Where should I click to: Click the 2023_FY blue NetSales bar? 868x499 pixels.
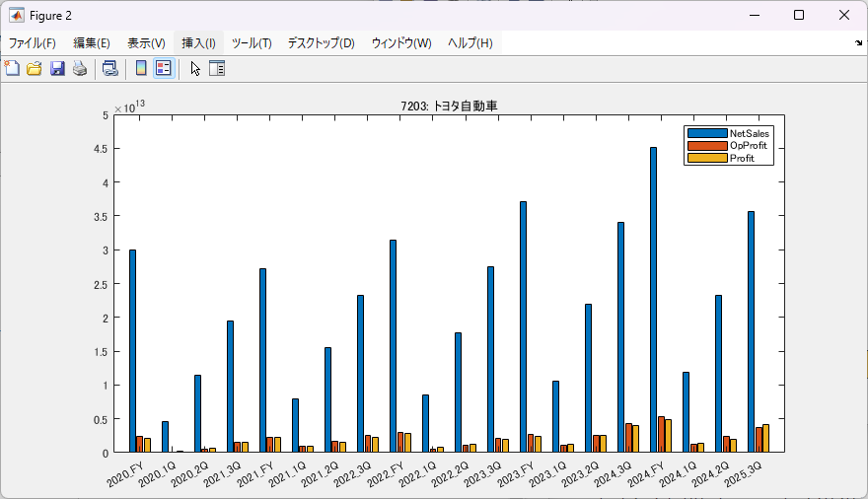(x=523, y=327)
